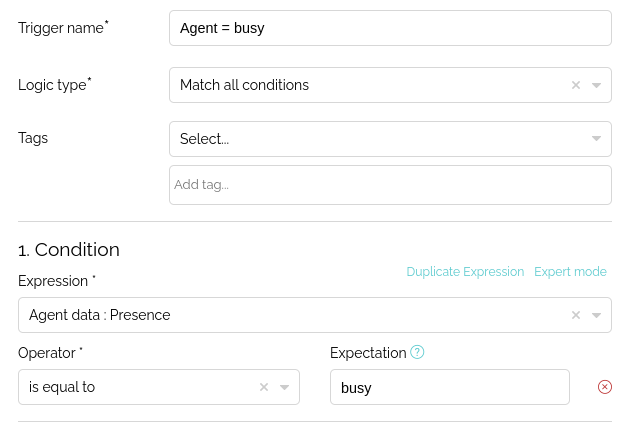Expand the Operator dropdown arrow
The width and height of the screenshot is (624, 438).
pyautogui.click(x=284, y=387)
